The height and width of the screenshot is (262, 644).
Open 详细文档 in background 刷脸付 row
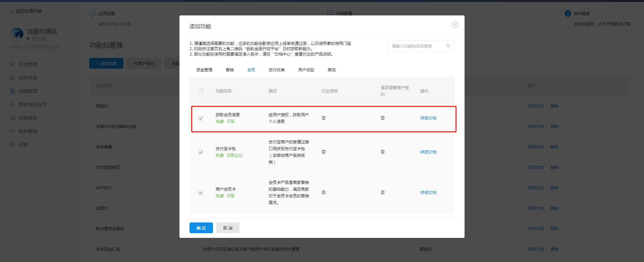536,106
